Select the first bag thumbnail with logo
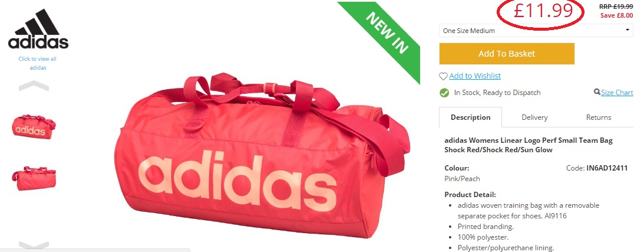 34,126
